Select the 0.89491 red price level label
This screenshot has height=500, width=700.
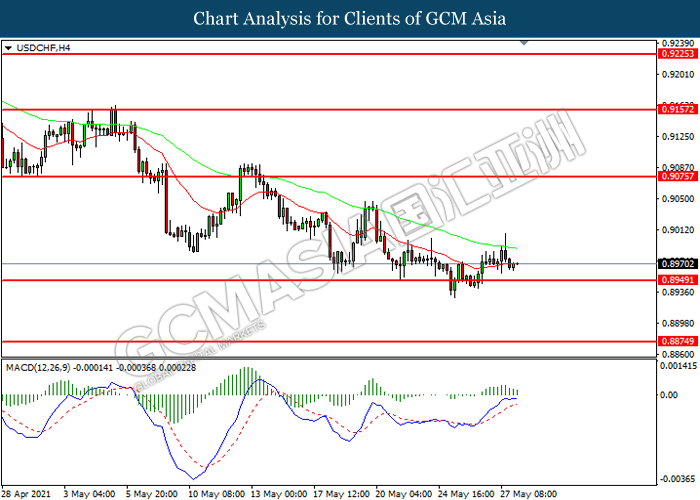(678, 280)
